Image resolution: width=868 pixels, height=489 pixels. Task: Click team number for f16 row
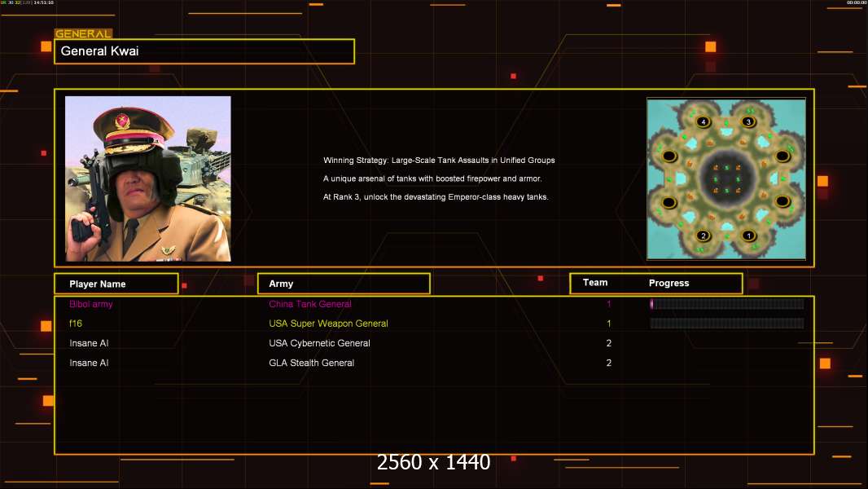tap(609, 324)
